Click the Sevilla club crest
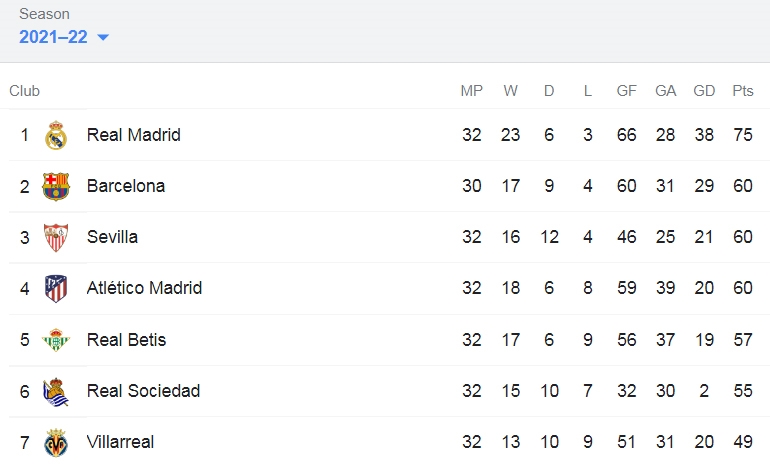 click(56, 238)
